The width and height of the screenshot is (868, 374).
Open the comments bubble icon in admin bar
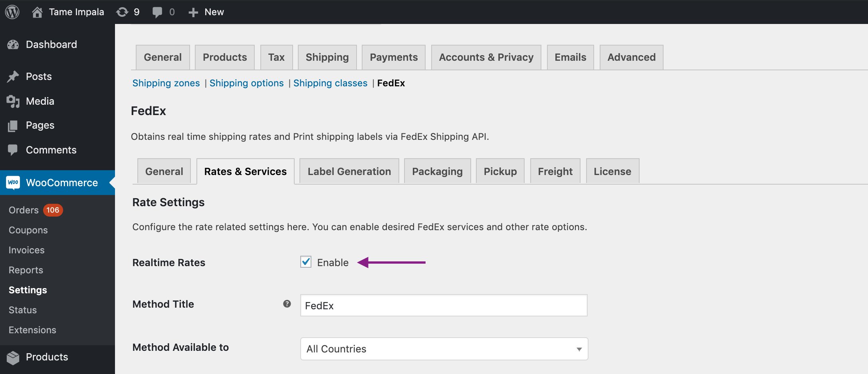pos(157,12)
